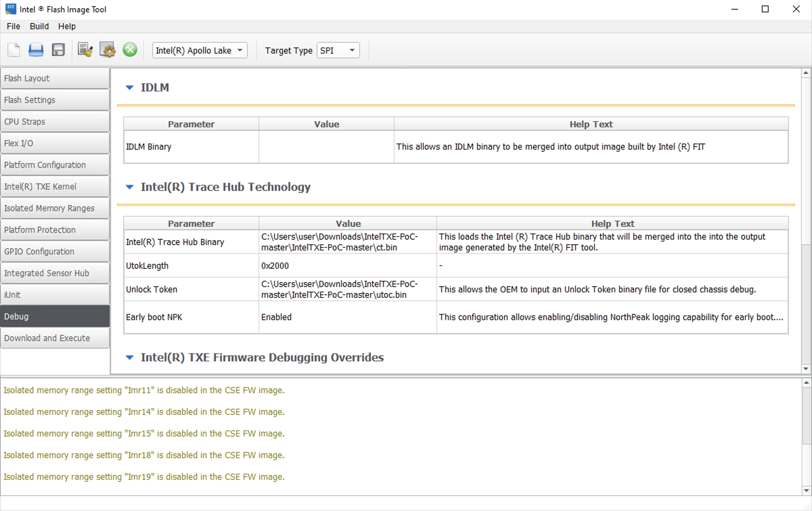Click the log message about Imr15
The width and height of the screenshot is (812, 511).
pos(144,434)
